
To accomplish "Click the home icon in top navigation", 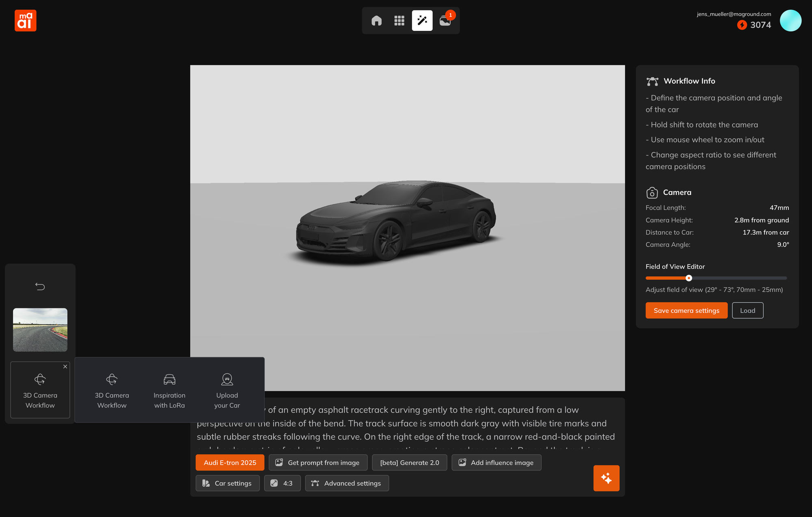I will (376, 21).
